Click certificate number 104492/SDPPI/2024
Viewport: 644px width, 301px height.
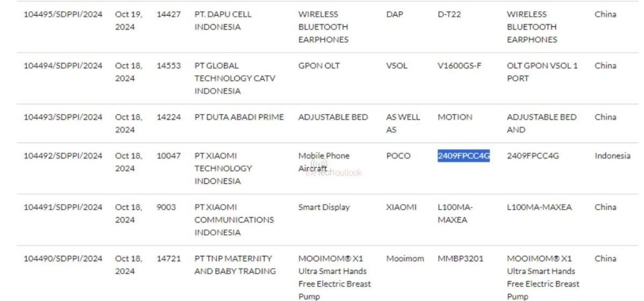63,156
